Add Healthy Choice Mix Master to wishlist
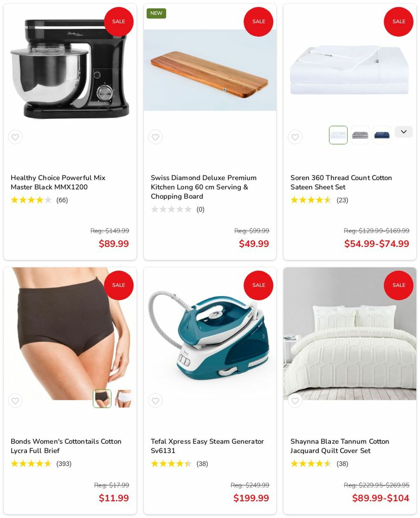The image size is (420, 518). [x=15, y=137]
